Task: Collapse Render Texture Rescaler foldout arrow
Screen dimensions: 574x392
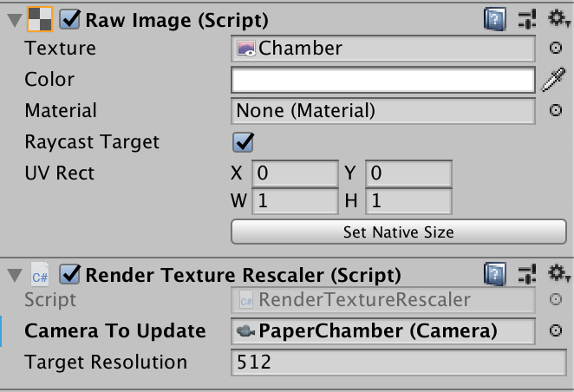Action: (11, 276)
